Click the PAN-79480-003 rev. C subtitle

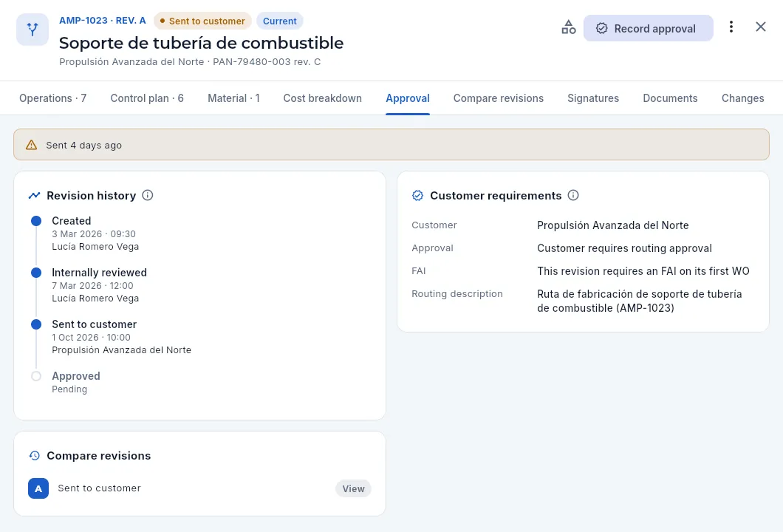click(267, 62)
